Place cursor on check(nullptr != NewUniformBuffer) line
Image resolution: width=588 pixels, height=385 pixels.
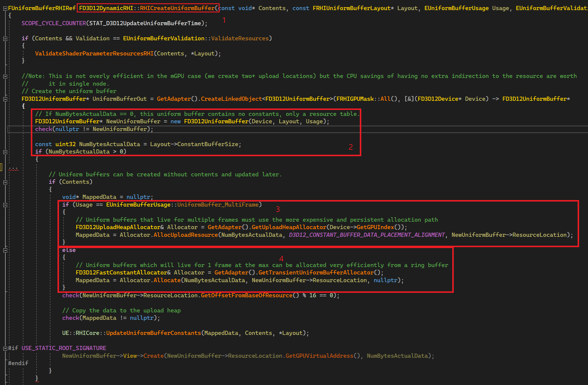tap(94, 129)
